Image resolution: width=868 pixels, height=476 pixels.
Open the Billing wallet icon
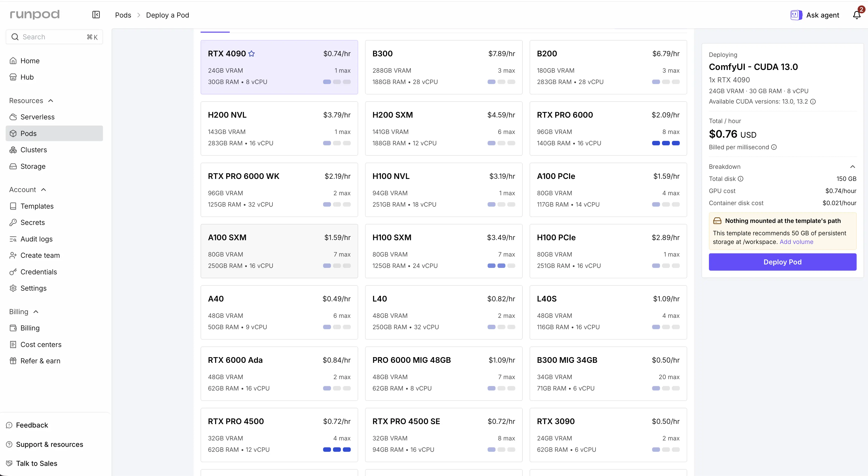[x=13, y=328]
